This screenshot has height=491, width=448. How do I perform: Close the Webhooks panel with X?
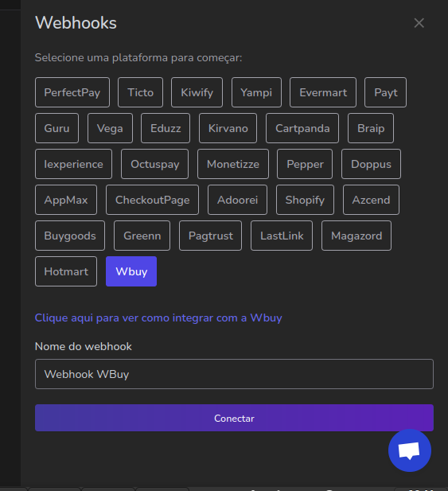tap(419, 23)
